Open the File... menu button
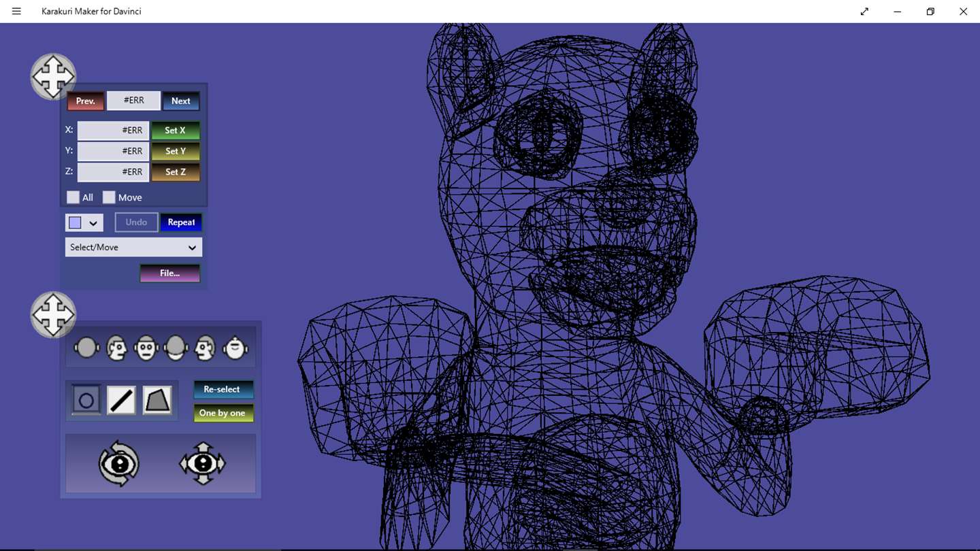The height and width of the screenshot is (551, 980). 170,273
